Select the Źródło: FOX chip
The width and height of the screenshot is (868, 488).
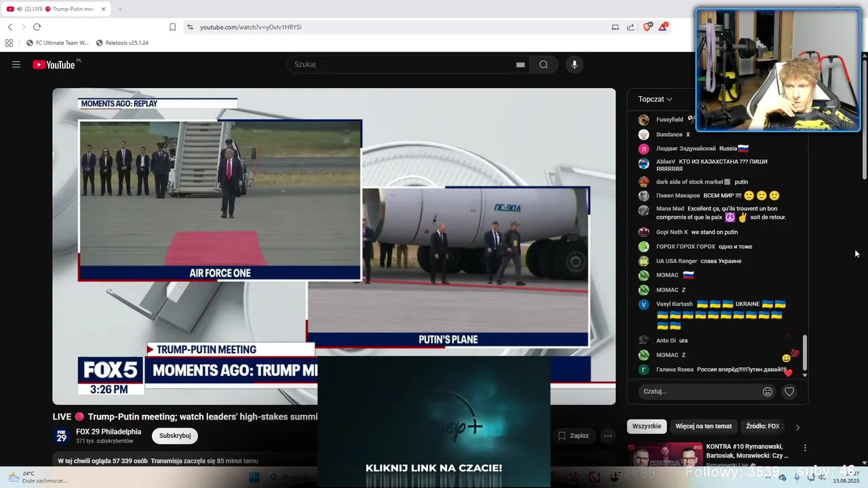765,426
